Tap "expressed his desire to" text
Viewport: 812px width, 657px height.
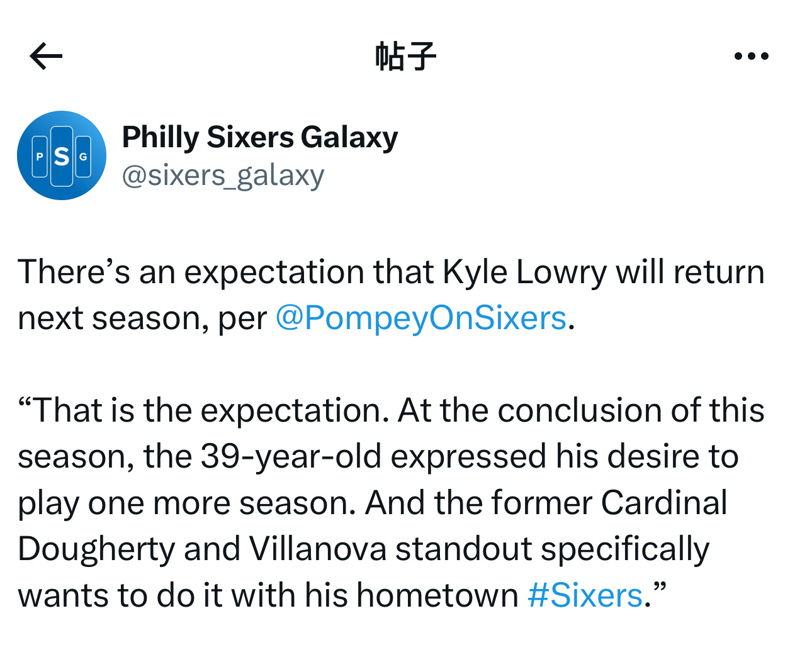[x=565, y=456]
